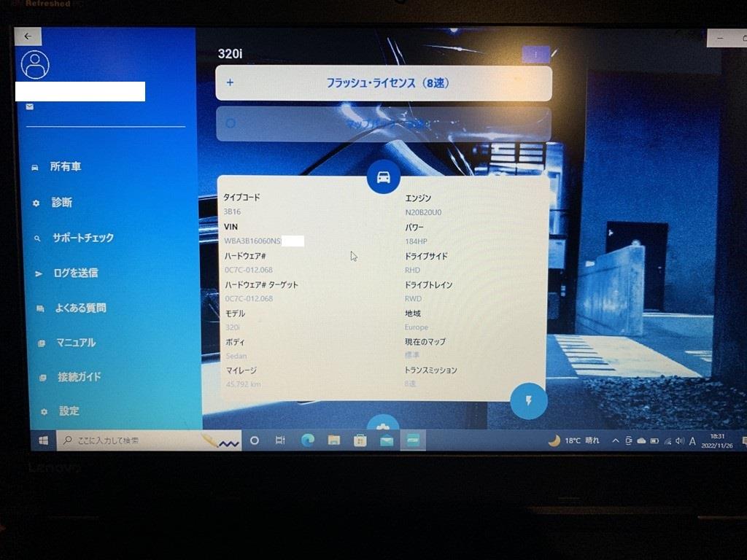Click the 320i vehicle title heading
The height and width of the screenshot is (560, 747).
[x=230, y=54]
